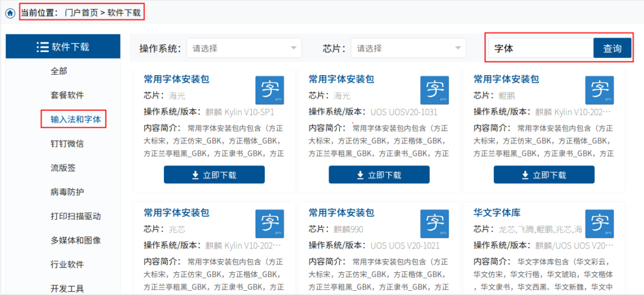Select the 行业软件 category
The image size is (644, 295).
(67, 264)
